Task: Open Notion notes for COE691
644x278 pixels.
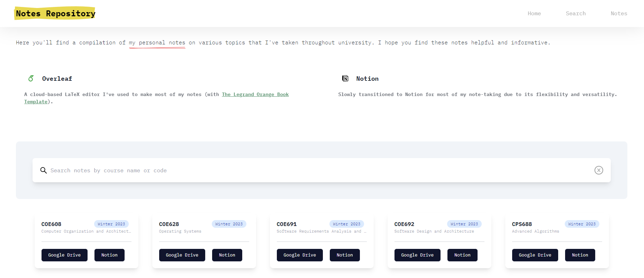Action: point(345,255)
